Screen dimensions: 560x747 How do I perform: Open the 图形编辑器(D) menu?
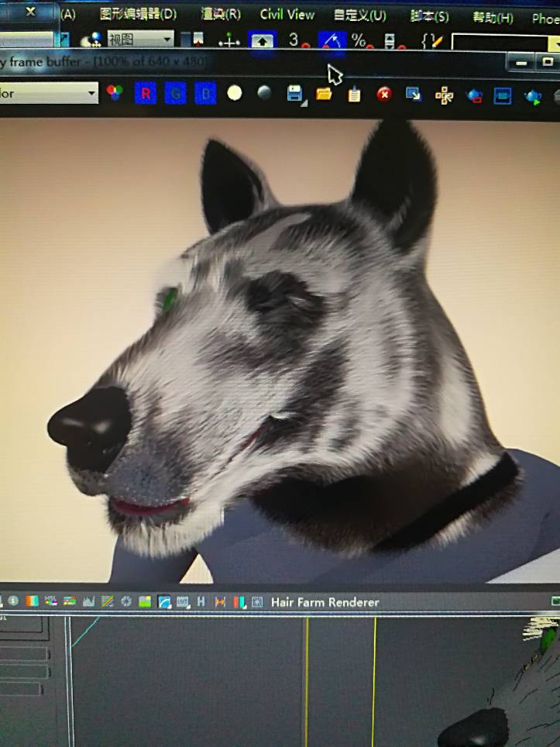coord(138,14)
